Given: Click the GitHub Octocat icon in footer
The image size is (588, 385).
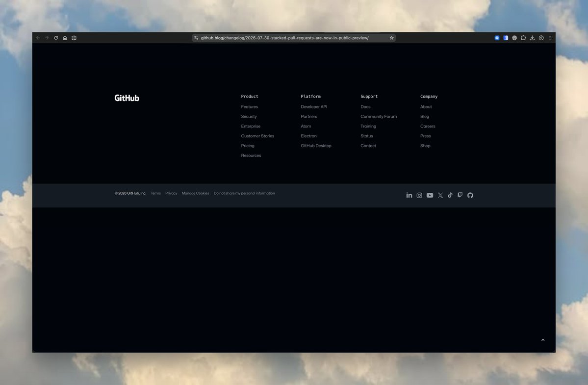Looking at the screenshot, I should 470,195.
